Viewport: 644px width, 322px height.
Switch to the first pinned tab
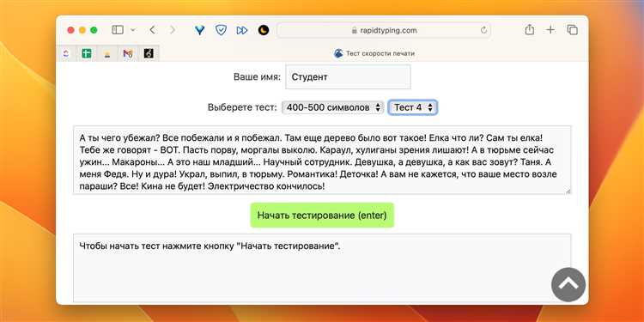(66, 53)
